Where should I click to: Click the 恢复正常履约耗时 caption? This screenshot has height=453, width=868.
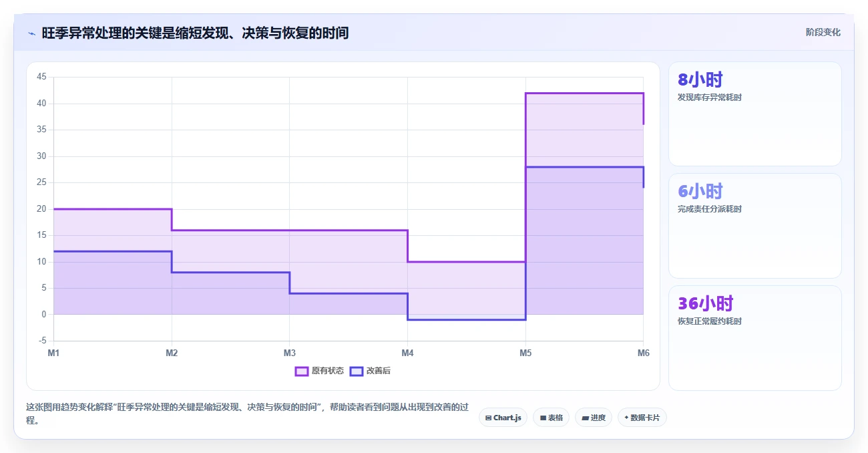709,321
